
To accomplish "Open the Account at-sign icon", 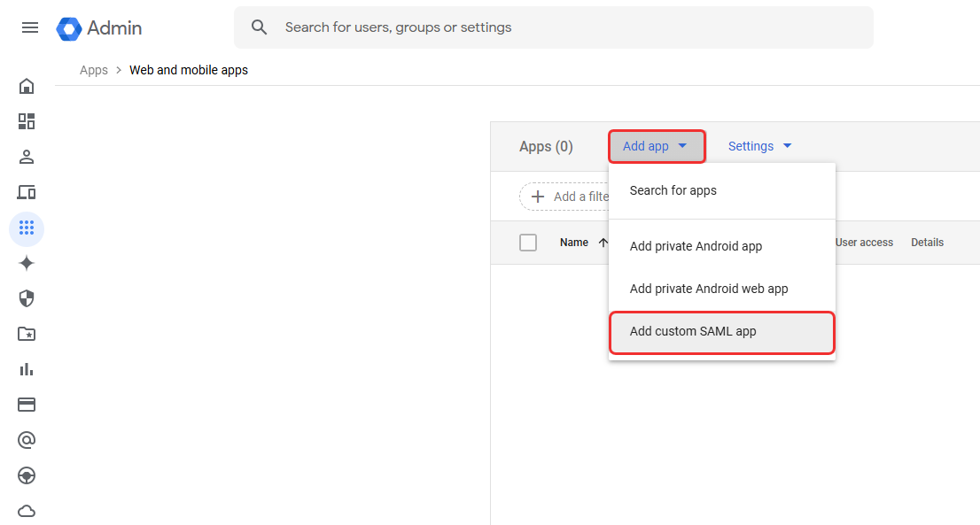I will click(x=27, y=440).
